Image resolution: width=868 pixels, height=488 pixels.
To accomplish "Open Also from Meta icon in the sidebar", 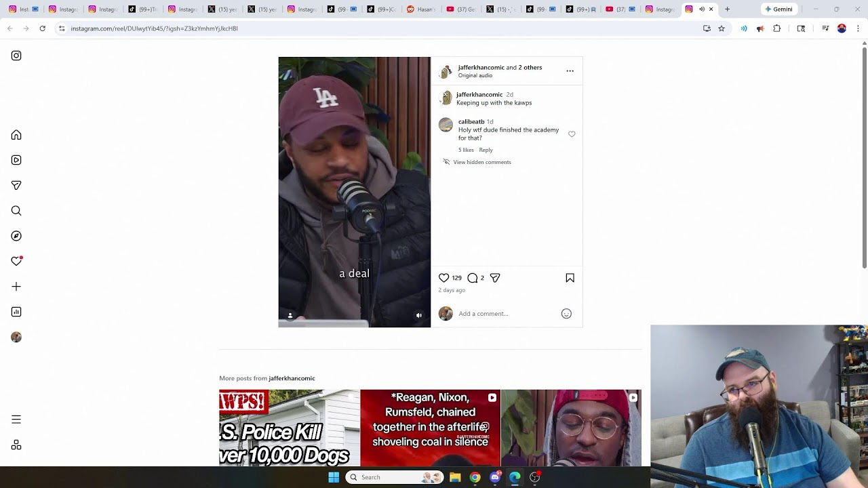I will click(x=16, y=445).
